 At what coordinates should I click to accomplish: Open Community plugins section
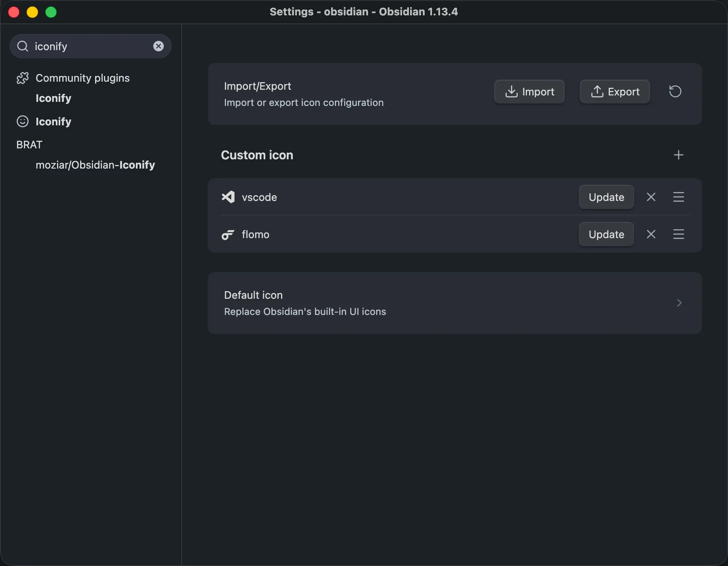coord(83,78)
